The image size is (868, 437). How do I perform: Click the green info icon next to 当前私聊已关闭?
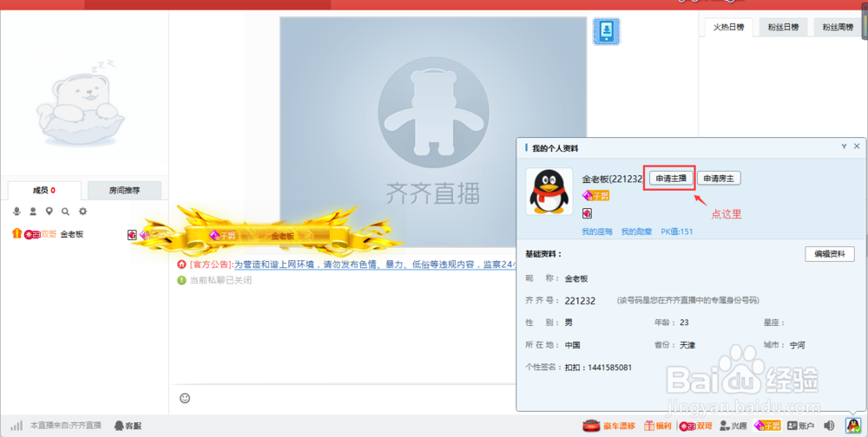181,280
